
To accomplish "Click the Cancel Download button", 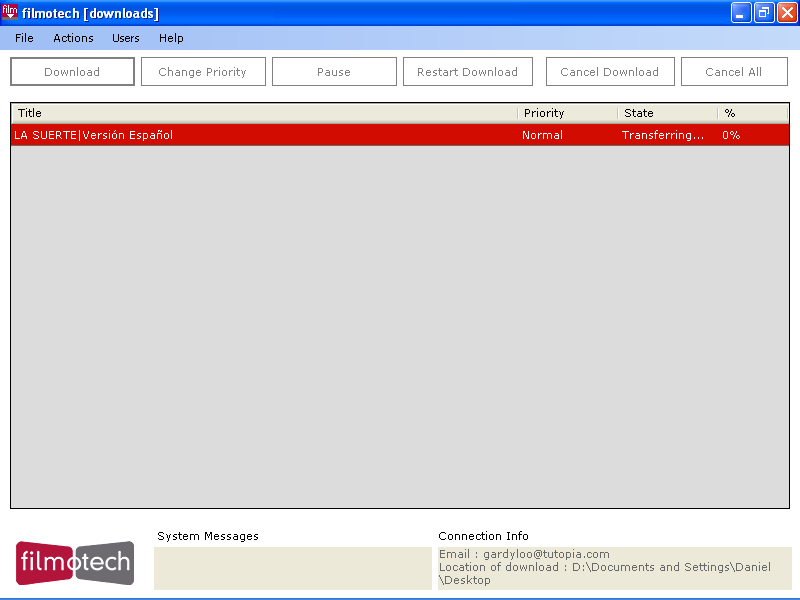I will tap(609, 72).
